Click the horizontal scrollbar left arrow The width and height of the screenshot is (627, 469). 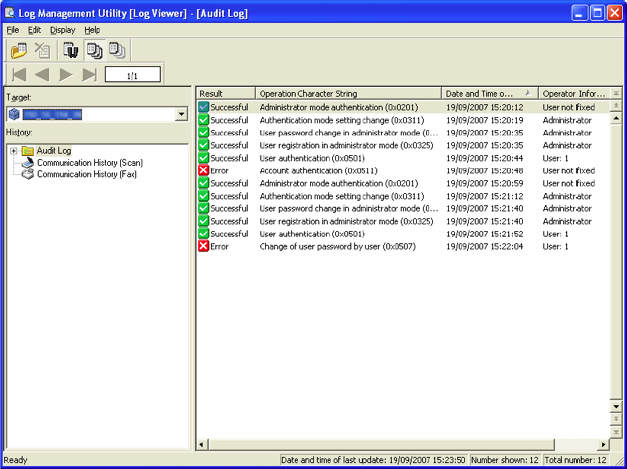coord(202,444)
